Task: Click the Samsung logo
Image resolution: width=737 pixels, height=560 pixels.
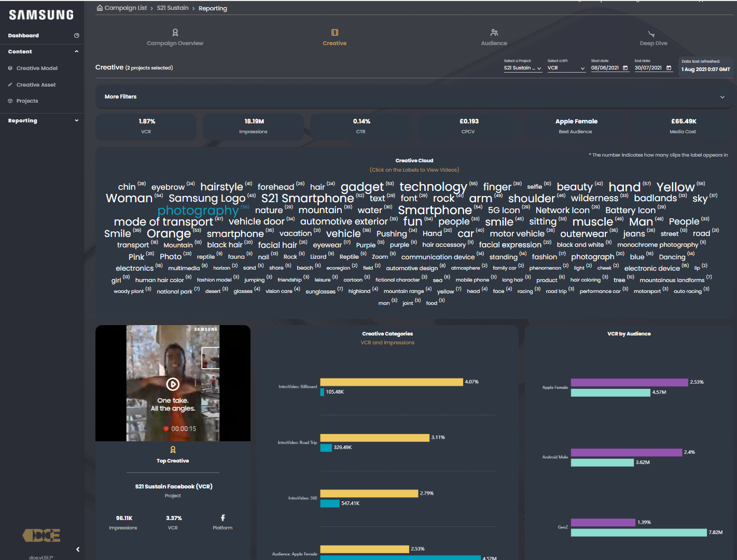Action: [x=41, y=15]
